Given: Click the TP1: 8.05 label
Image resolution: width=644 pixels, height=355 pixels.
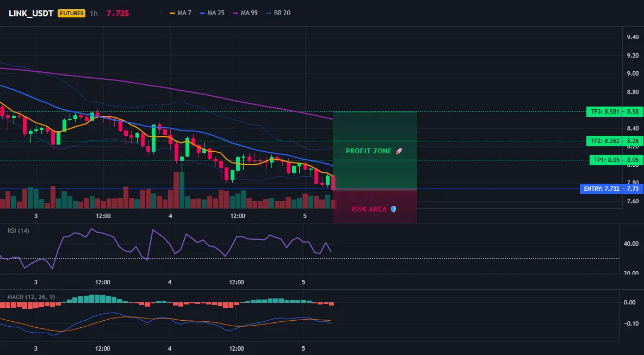Looking at the screenshot, I should coord(606,160).
